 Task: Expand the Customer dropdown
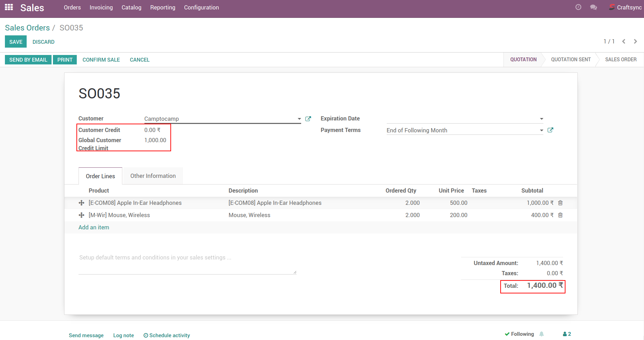pos(299,119)
